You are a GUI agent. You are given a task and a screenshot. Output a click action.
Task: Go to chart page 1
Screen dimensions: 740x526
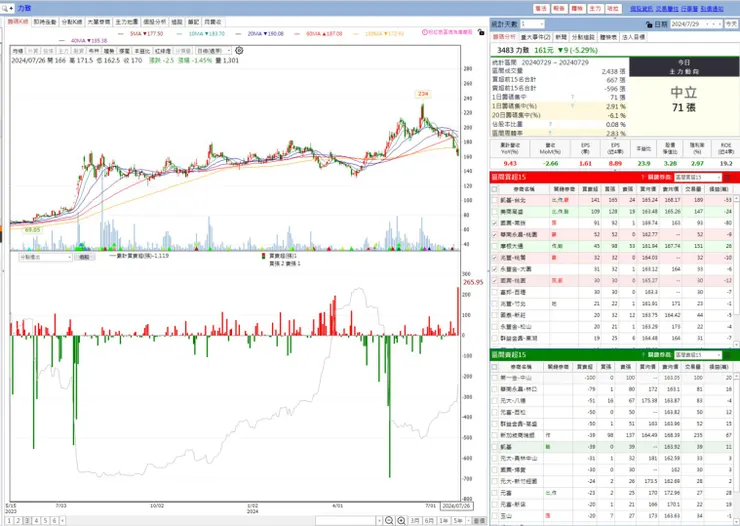click(9, 520)
